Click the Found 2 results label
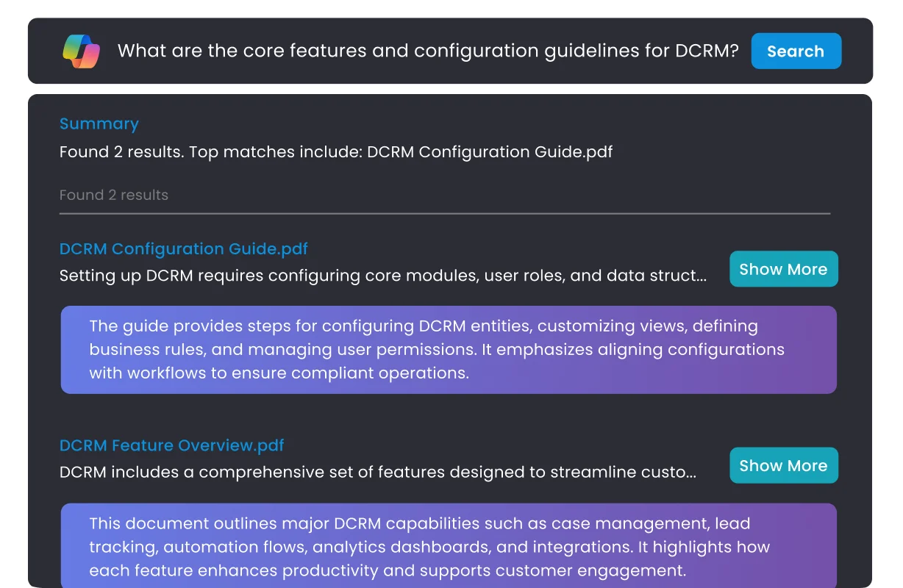 (x=114, y=195)
